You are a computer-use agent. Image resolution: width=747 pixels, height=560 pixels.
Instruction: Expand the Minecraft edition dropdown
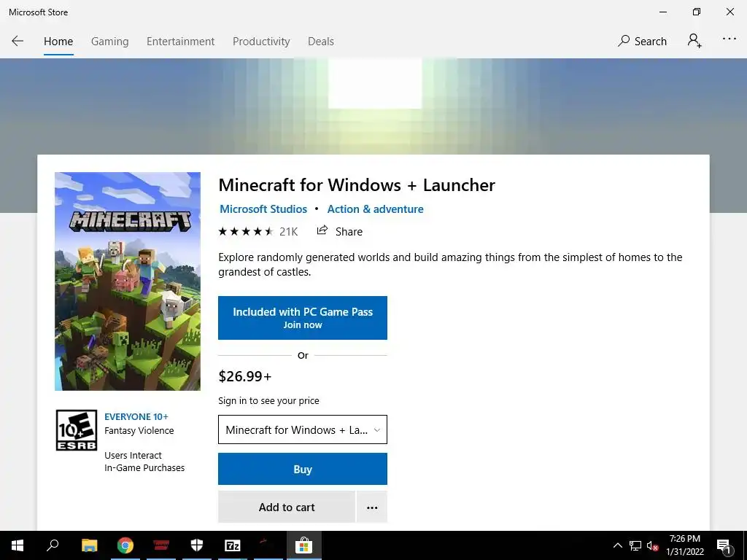(303, 429)
